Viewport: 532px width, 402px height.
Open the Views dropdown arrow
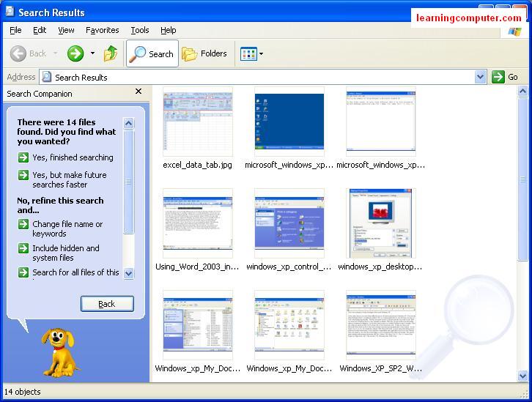point(262,53)
